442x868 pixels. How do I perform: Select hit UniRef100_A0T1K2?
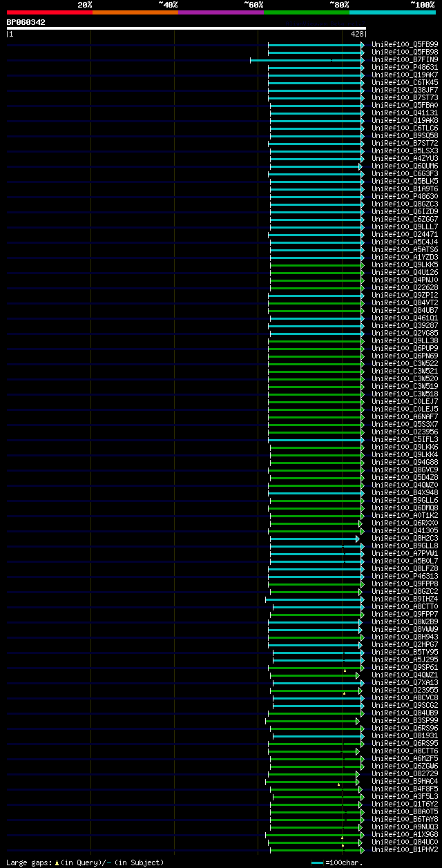pyautogui.click(x=405, y=516)
